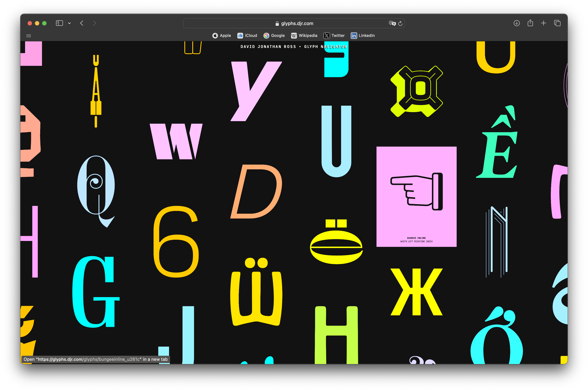
Task: Open a new tab
Action: coord(543,23)
